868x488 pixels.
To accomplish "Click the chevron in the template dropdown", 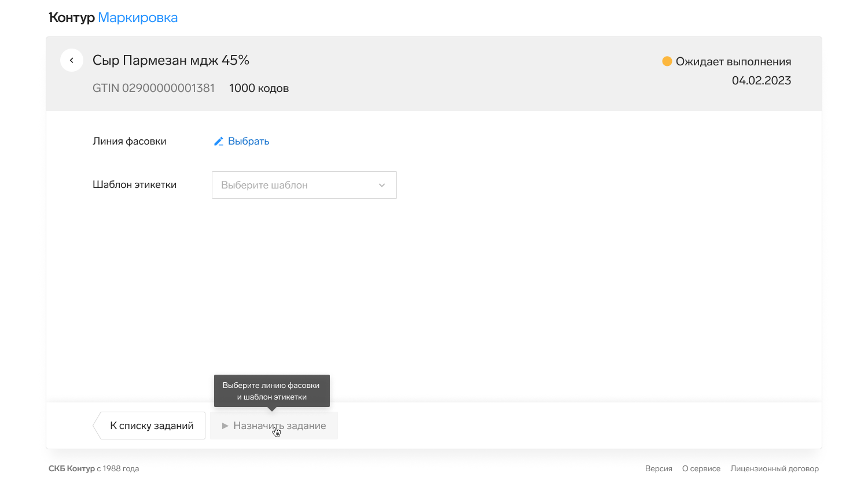I will click(x=382, y=185).
